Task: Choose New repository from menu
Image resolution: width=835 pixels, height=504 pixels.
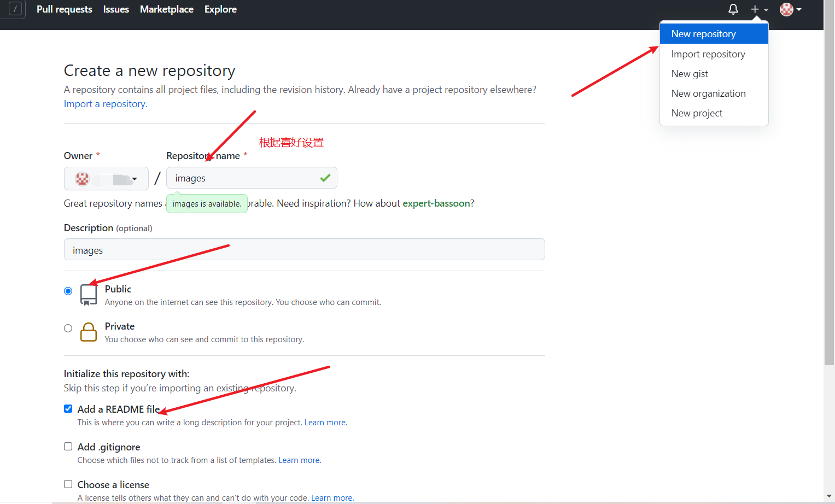Action: tap(714, 34)
